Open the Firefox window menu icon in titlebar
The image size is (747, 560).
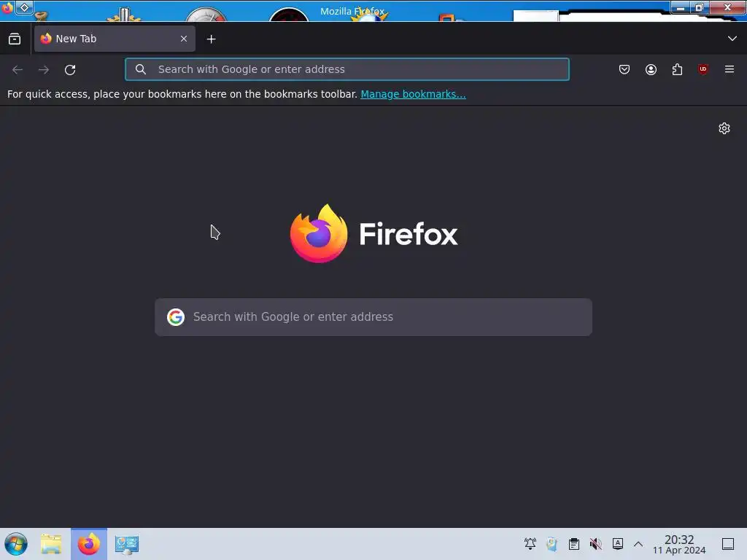coord(7,8)
